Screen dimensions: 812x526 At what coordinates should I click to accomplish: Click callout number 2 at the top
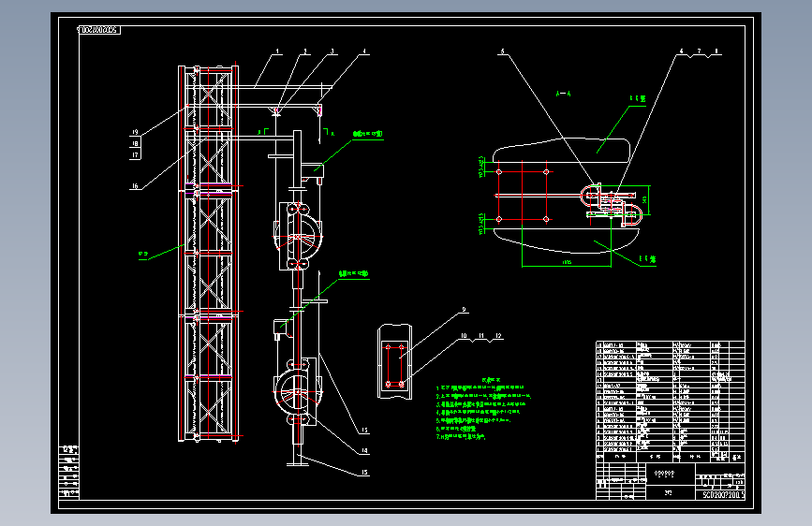click(x=305, y=51)
